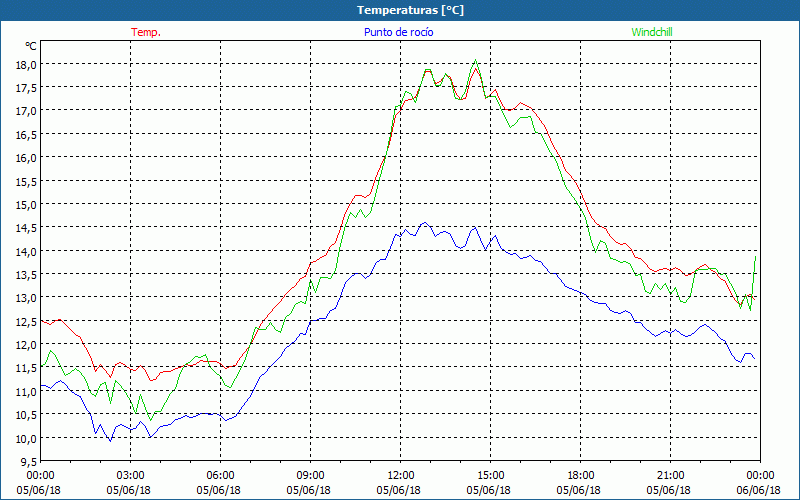Click the 13,5 y-axis value
The height and width of the screenshot is (500, 800).
coord(27,275)
